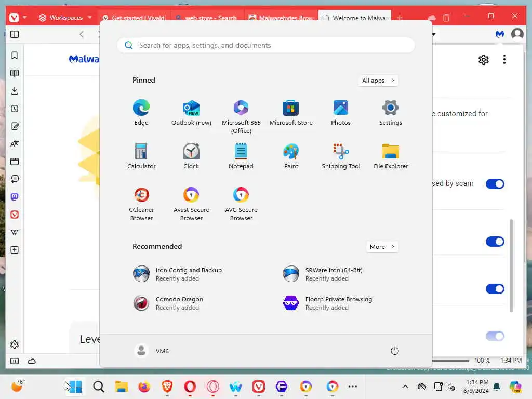
Task: Open a new tab in Vivaldi
Action: pos(400,17)
